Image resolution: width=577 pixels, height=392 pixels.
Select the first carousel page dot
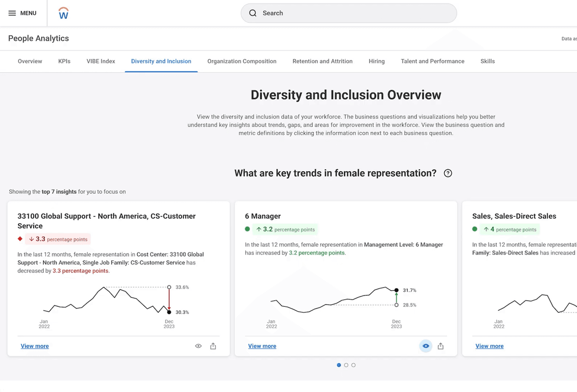(x=339, y=365)
